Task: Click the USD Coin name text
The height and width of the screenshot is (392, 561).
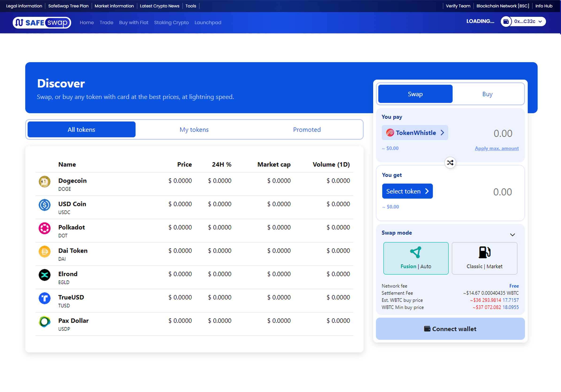Action: coord(72,204)
